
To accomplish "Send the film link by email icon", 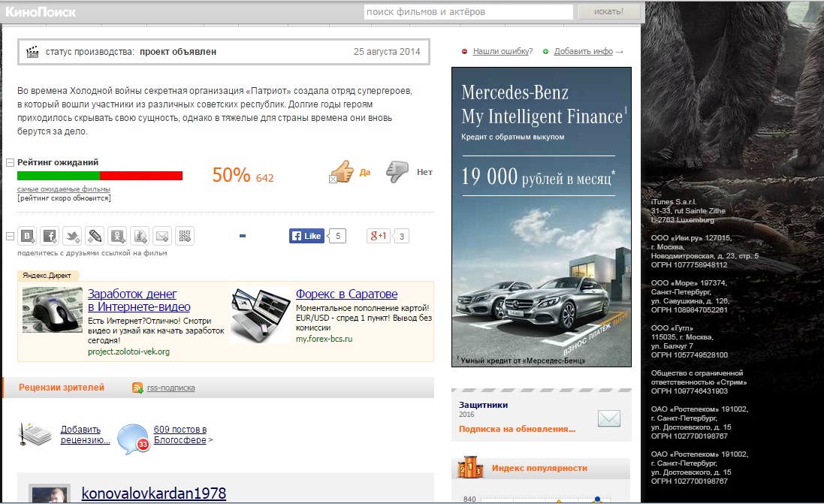I will (x=162, y=236).
